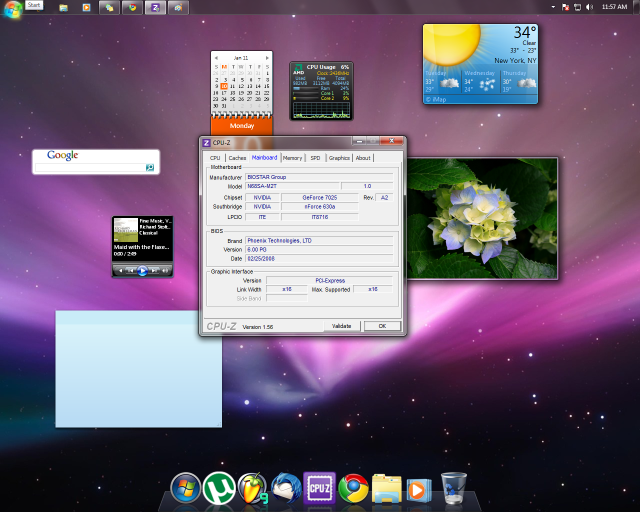Open the Recycle Bin in the dock
This screenshot has width=640, height=512.
[x=453, y=488]
